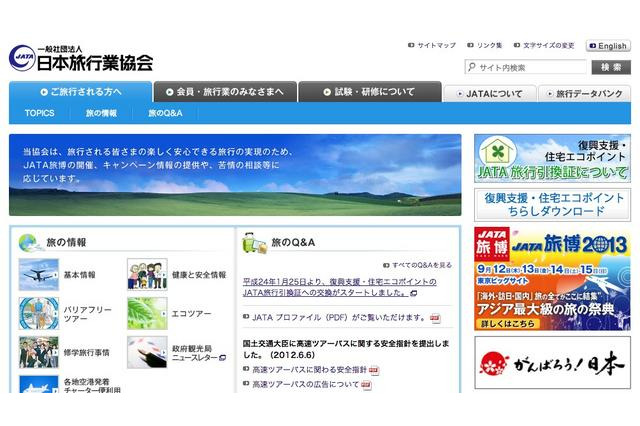
Task: Click arrow icon before 文字サイズの変更
Action: [517, 45]
